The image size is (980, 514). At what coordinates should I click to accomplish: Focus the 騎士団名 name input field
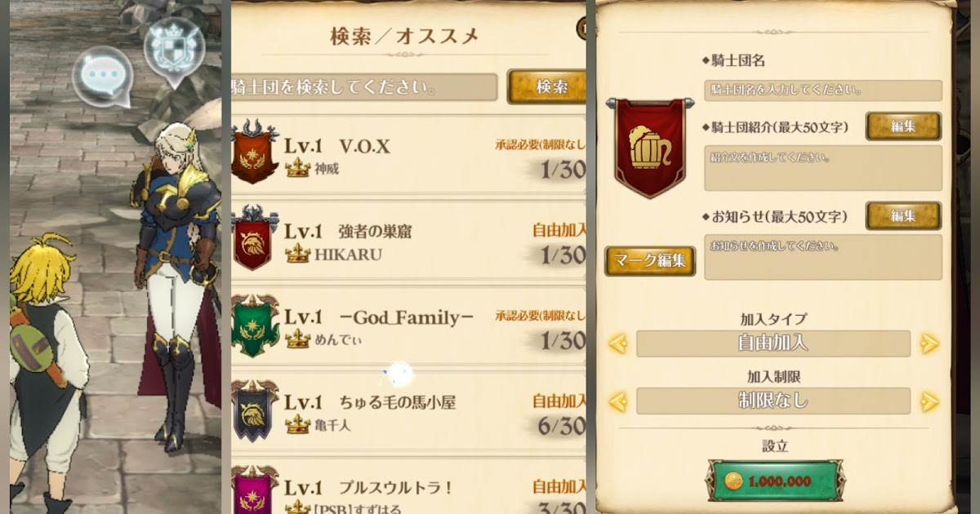coord(823,90)
